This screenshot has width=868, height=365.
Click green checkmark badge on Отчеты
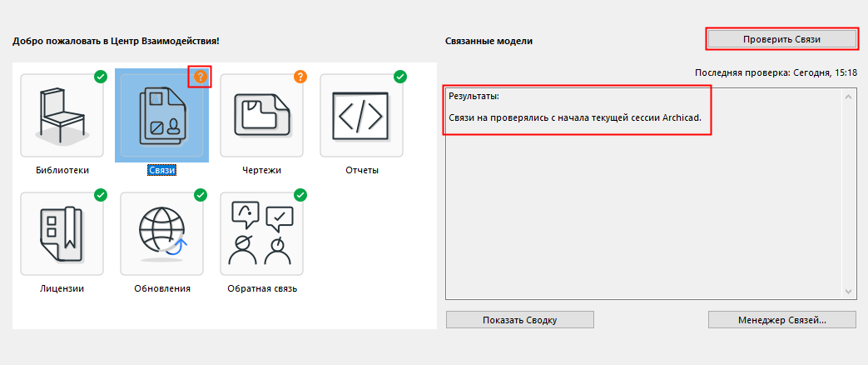[400, 77]
